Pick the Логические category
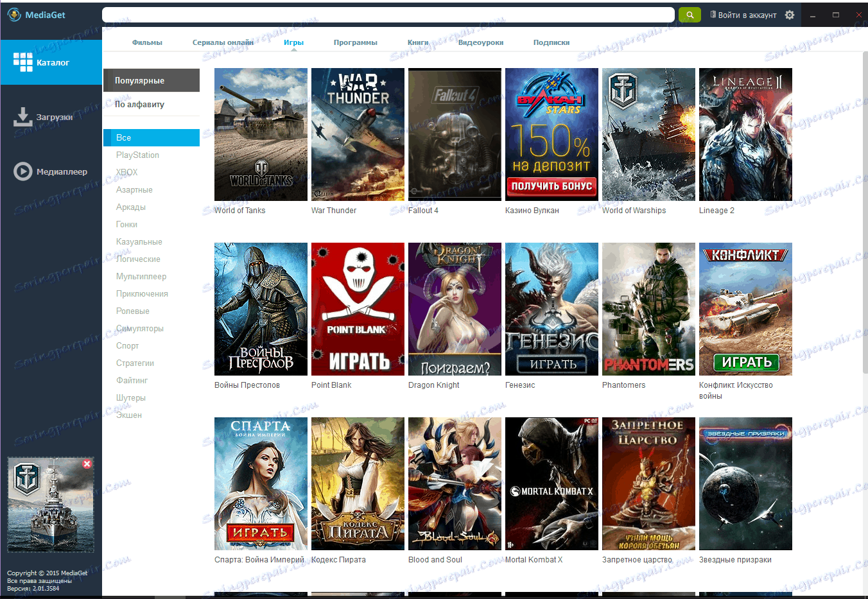 click(138, 259)
